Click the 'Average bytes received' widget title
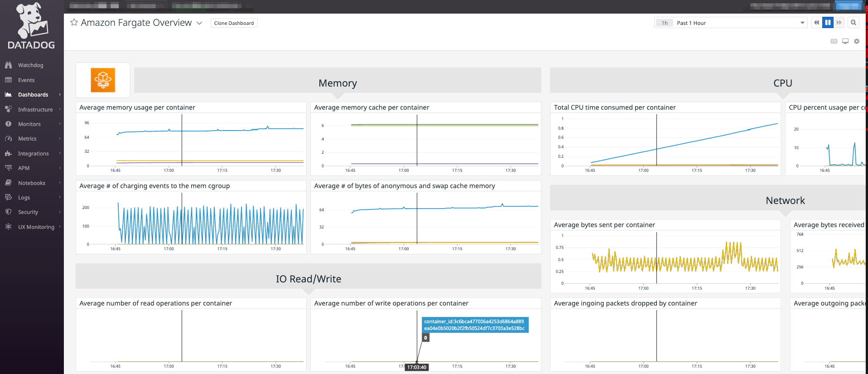The image size is (868, 374). tap(829, 225)
